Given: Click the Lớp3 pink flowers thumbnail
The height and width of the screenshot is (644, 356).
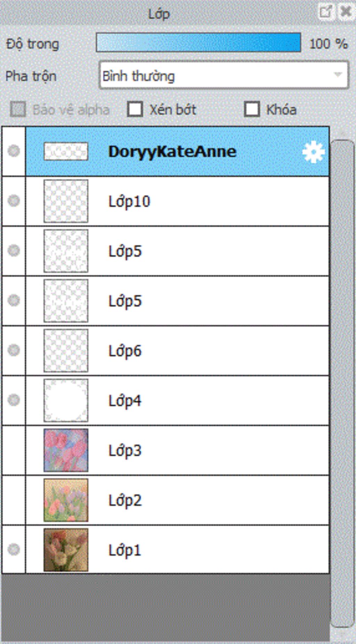Looking at the screenshot, I should (x=66, y=450).
